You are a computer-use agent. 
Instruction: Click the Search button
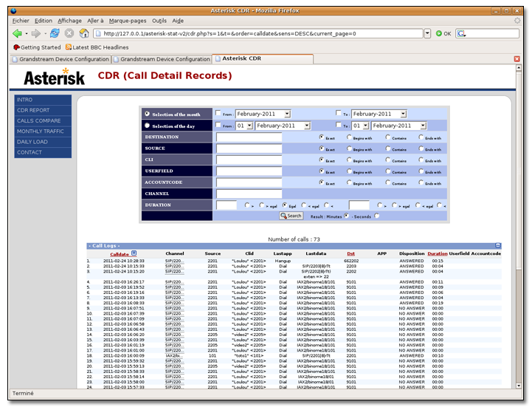(291, 216)
